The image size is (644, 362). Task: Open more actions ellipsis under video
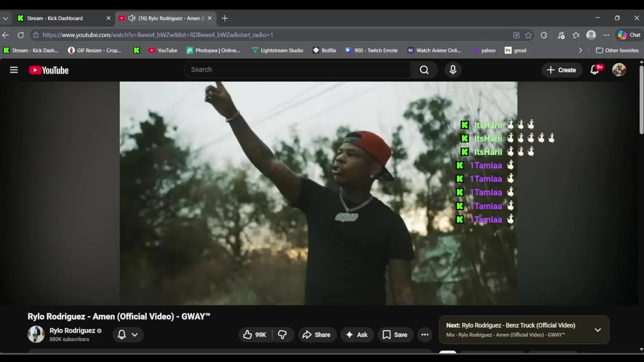[425, 335]
